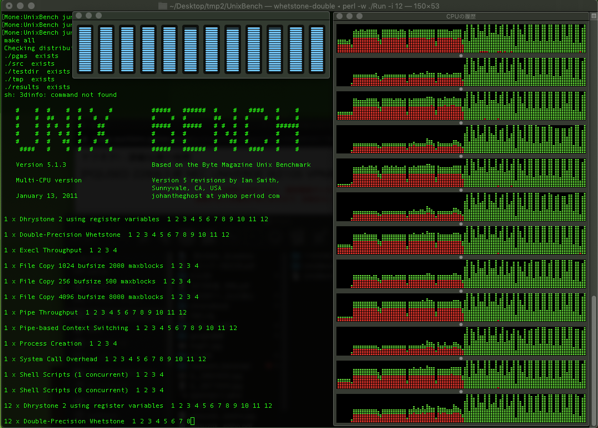This screenshot has width=598, height=428.
Task: Click the './results exists' line
Action: tap(37, 87)
